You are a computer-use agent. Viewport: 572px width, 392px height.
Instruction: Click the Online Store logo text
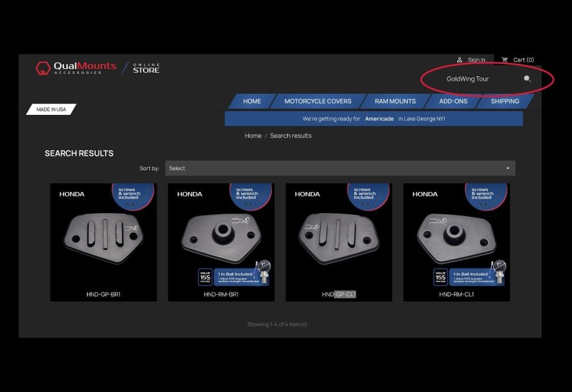146,68
